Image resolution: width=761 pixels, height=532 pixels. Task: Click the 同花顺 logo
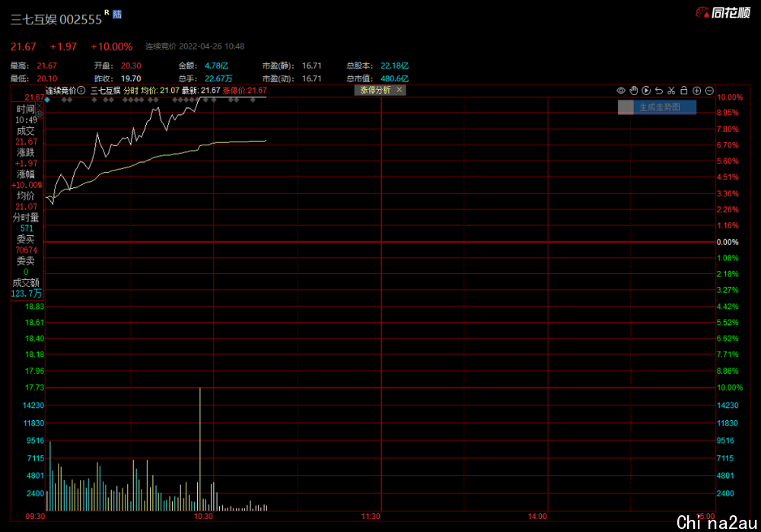coord(723,13)
